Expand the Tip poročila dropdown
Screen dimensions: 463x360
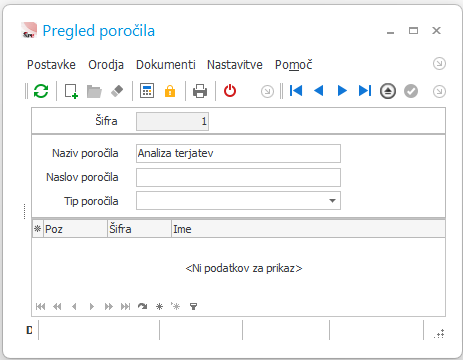(332, 201)
